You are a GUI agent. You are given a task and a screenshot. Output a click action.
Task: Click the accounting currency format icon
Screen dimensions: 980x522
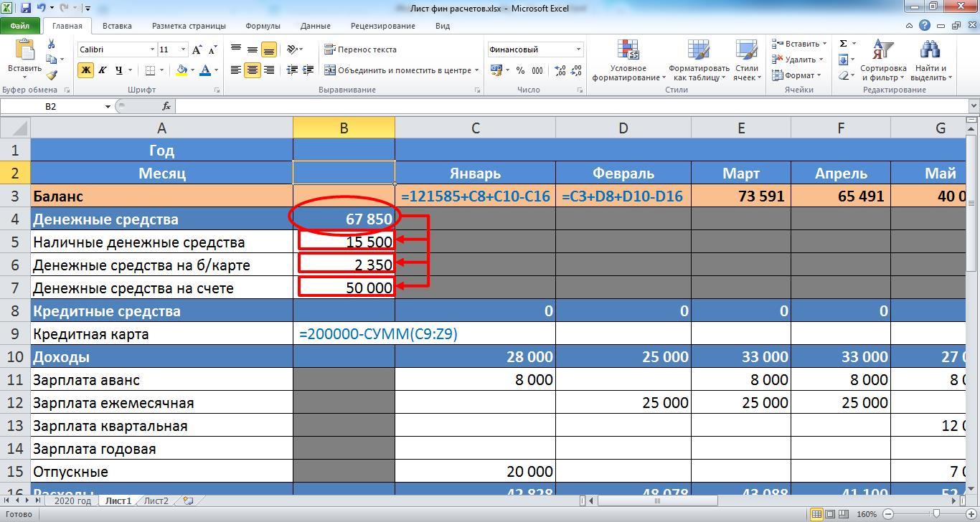pos(496,70)
